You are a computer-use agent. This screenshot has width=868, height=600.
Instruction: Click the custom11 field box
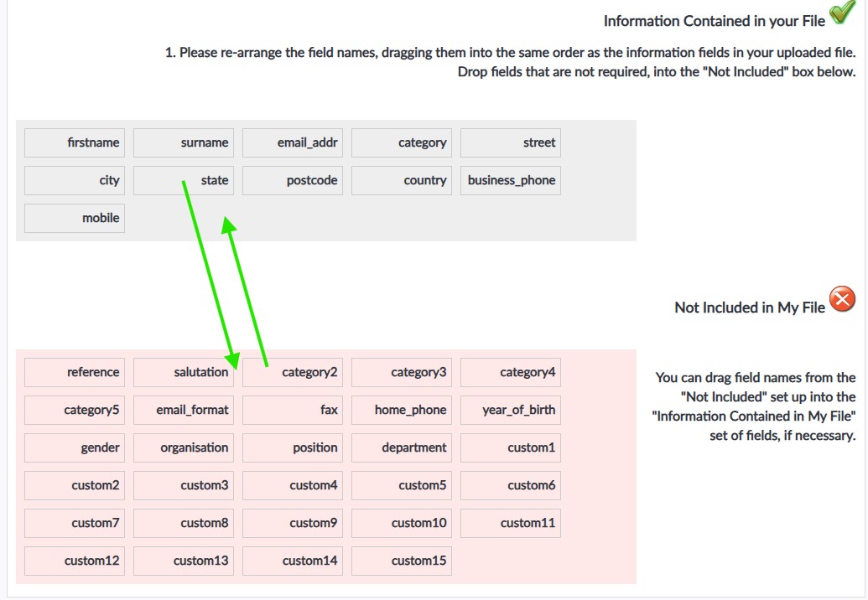511,523
